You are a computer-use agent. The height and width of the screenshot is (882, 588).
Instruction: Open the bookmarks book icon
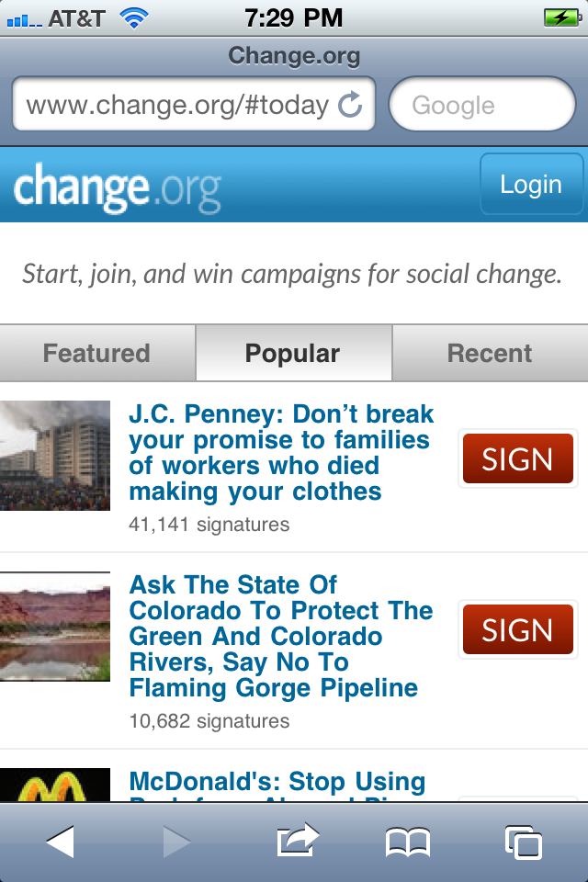tap(408, 842)
